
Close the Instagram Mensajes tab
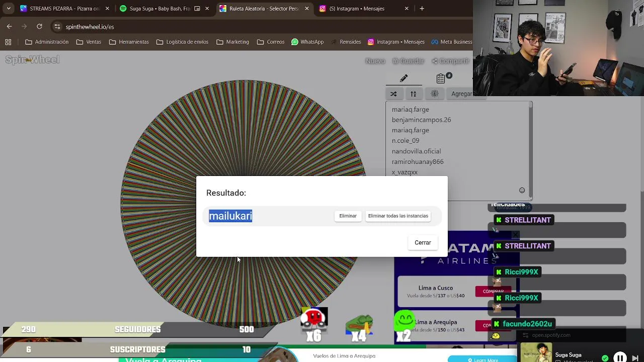pos(407,9)
